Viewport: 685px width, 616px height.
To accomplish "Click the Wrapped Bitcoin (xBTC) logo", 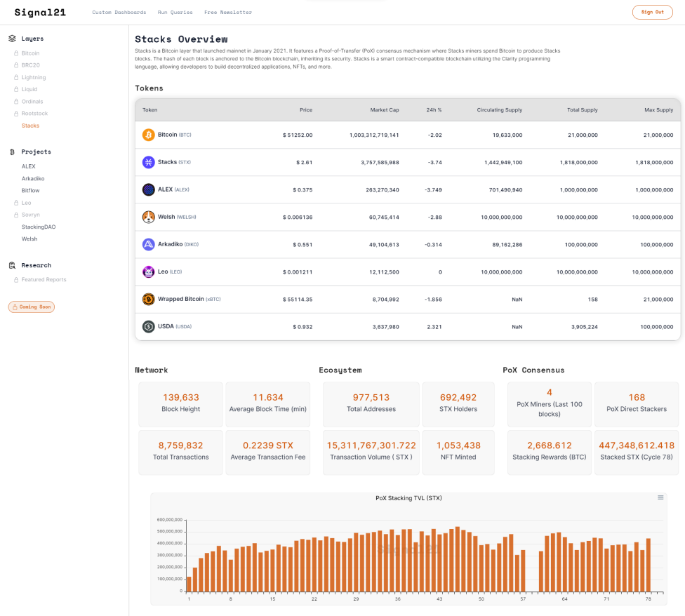I will pyautogui.click(x=148, y=299).
